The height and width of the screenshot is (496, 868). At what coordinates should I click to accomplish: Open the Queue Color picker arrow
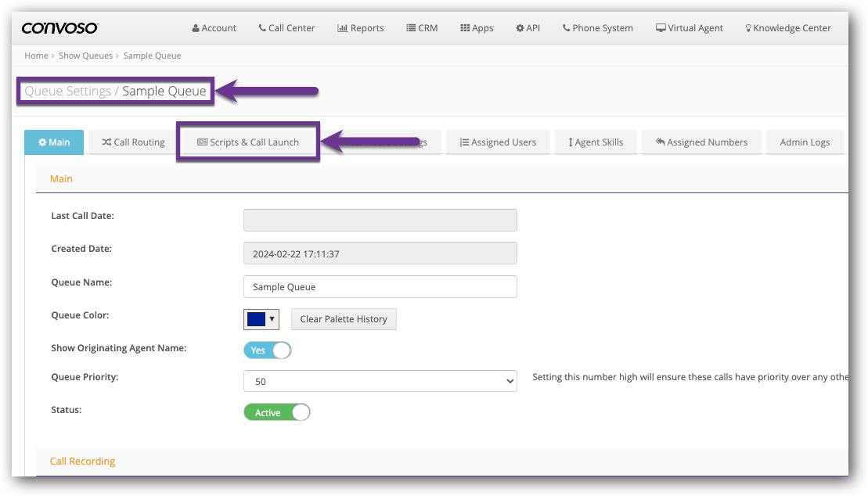[x=272, y=319]
